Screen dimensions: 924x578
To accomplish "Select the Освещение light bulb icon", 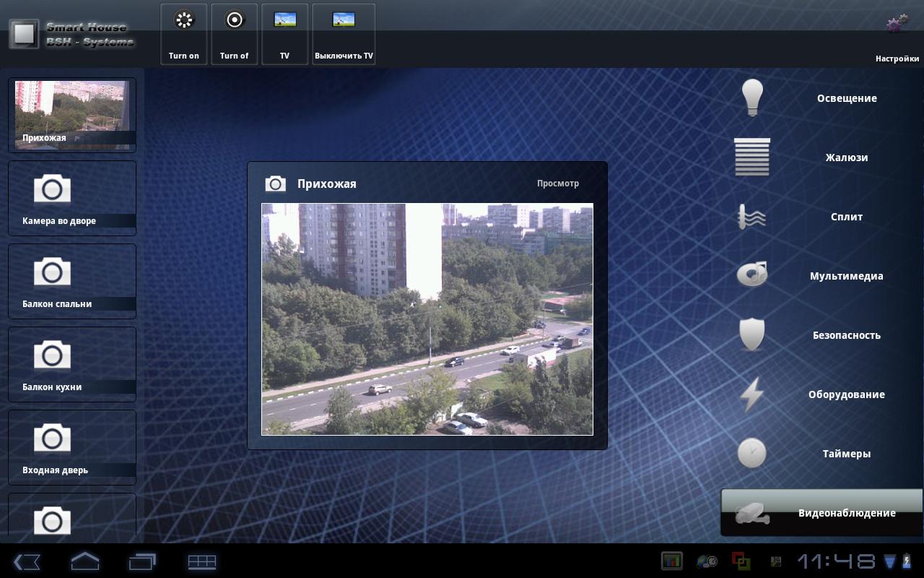I will tap(752, 98).
